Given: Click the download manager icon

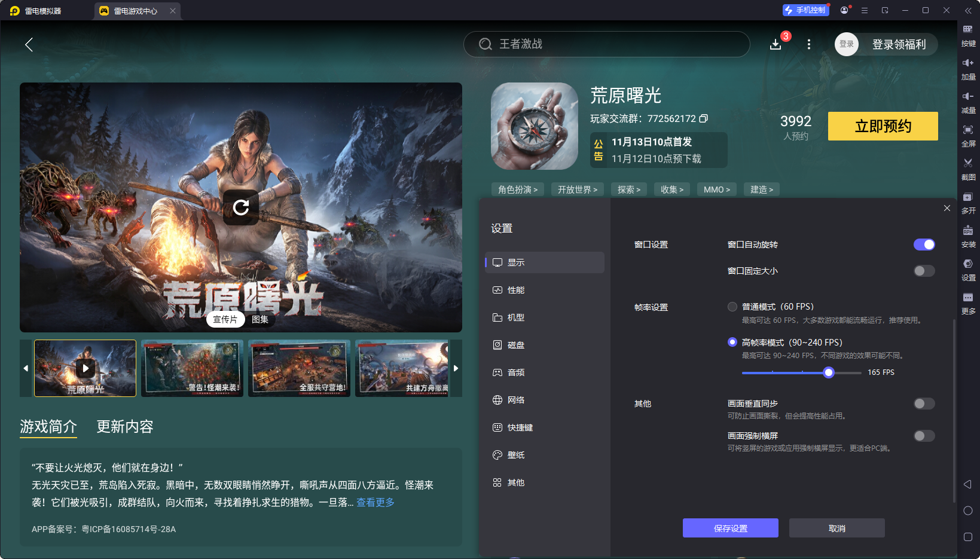Looking at the screenshot, I should pyautogui.click(x=776, y=44).
